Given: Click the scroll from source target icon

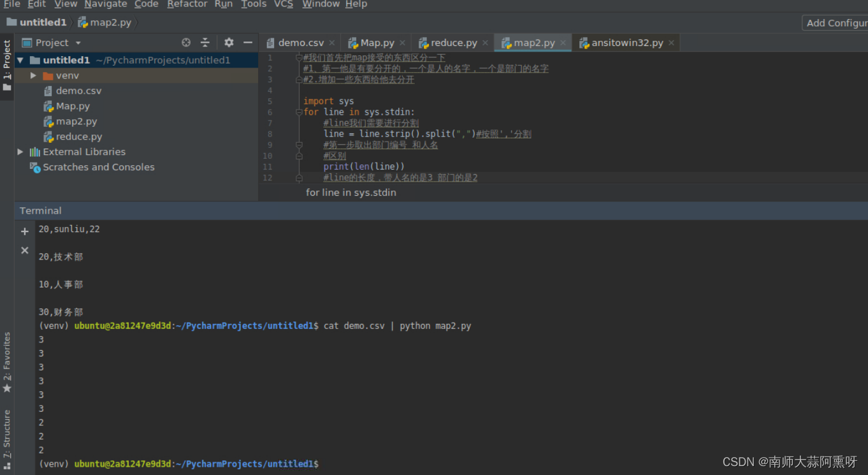Looking at the screenshot, I should click(186, 43).
